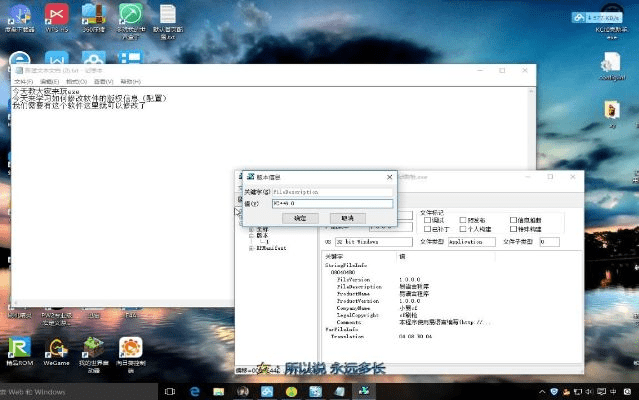Toggle the 调试 (debug) file flag checkbox

point(428,219)
